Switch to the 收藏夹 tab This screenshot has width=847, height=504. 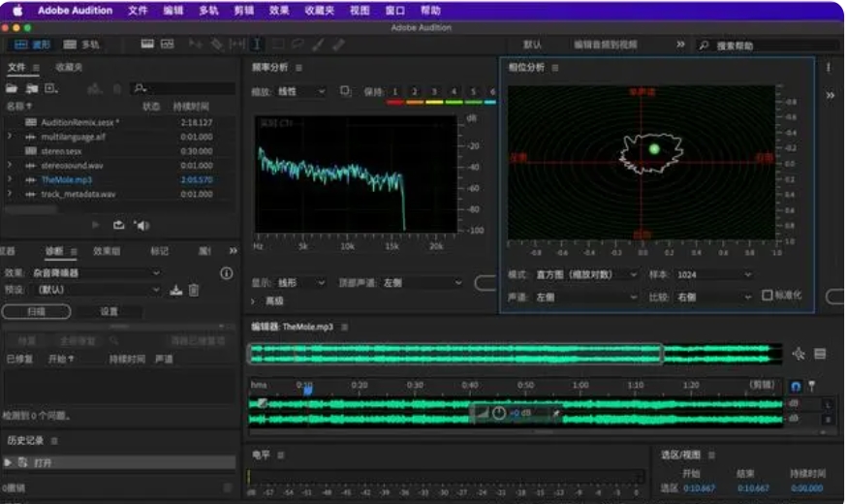pyautogui.click(x=69, y=67)
